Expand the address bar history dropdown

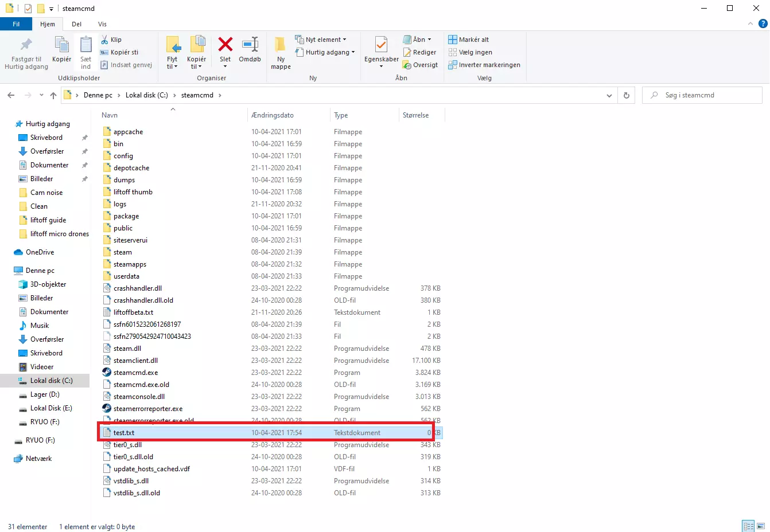[609, 95]
